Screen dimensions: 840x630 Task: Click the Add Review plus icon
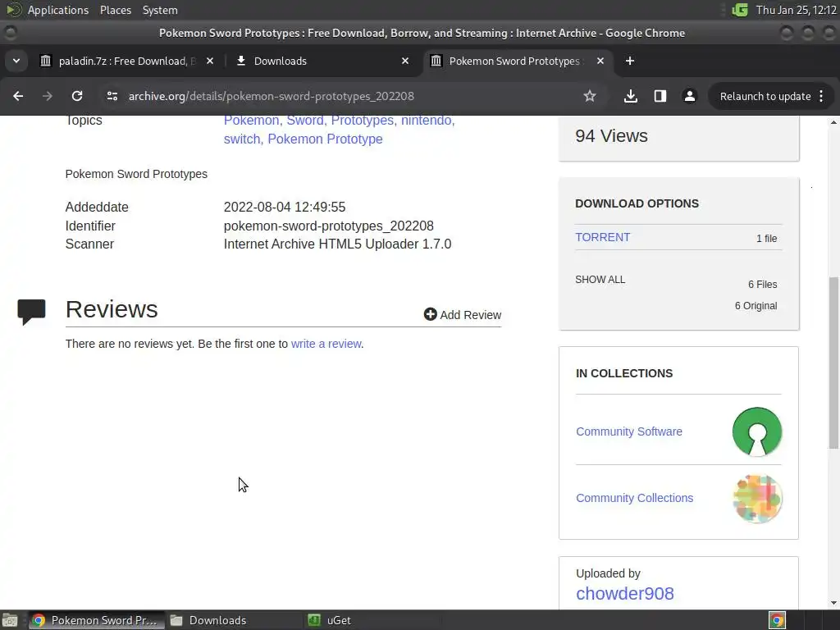[430, 314]
